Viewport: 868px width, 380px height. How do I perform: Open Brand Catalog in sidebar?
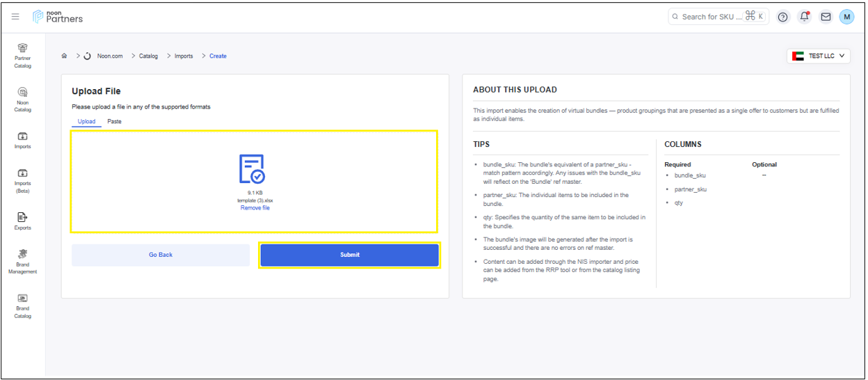(23, 305)
